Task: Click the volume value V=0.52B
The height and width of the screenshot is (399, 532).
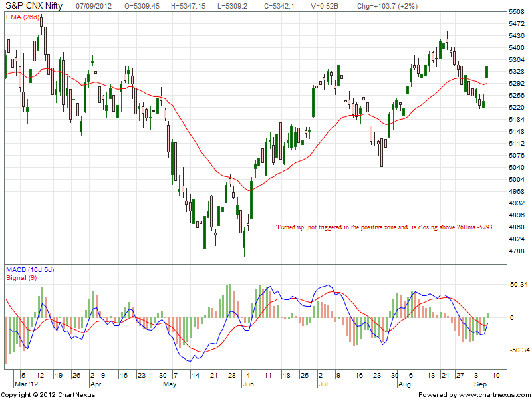Action: click(x=325, y=6)
